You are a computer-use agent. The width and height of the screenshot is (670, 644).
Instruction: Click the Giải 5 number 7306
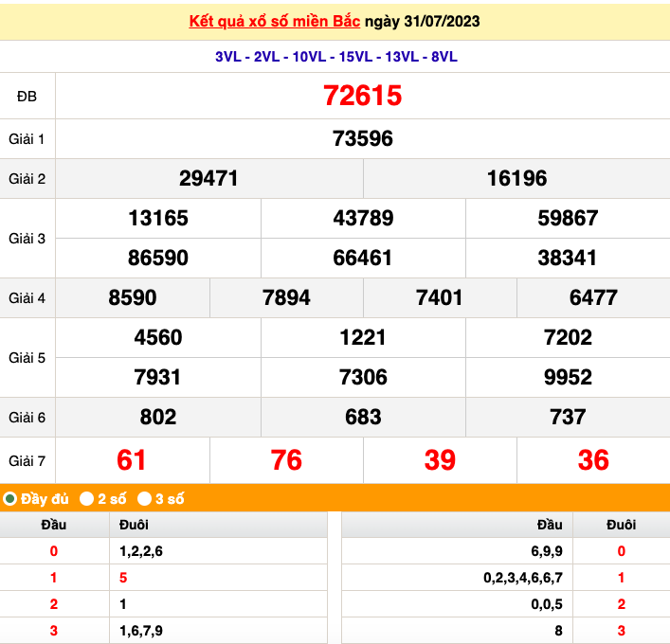[363, 377]
